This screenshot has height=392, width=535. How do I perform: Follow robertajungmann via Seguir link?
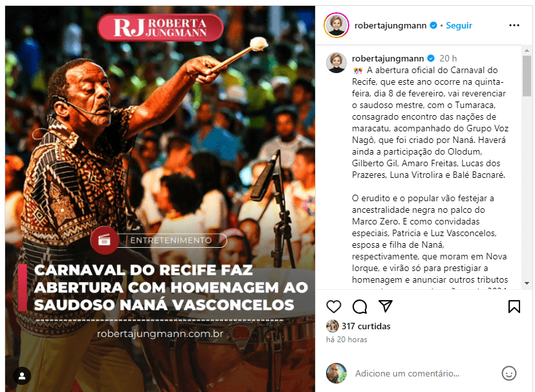(x=459, y=25)
